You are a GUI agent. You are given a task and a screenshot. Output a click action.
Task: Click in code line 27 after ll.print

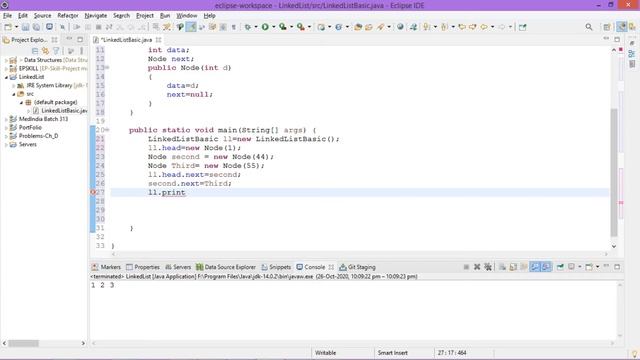point(186,192)
